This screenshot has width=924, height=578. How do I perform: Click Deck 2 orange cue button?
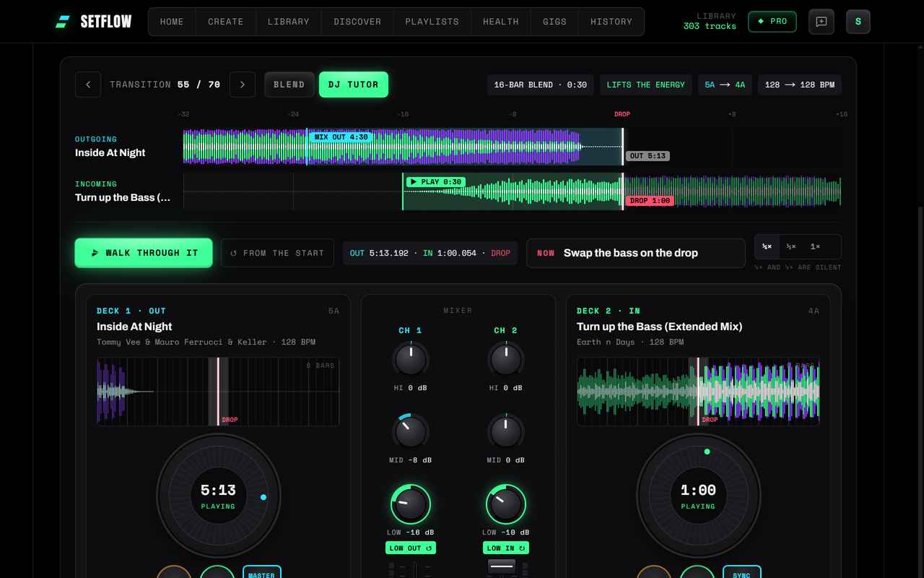(654, 571)
